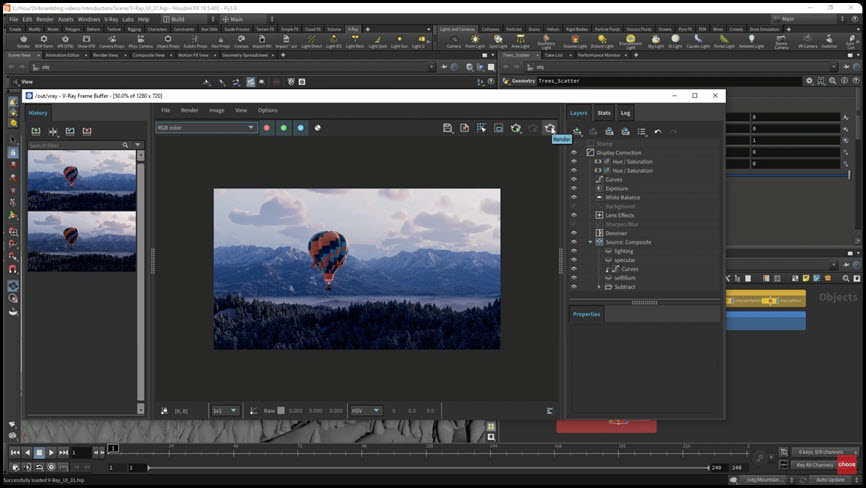Open the VFB Options menu
Screen dimensions: 866x488
(268, 110)
